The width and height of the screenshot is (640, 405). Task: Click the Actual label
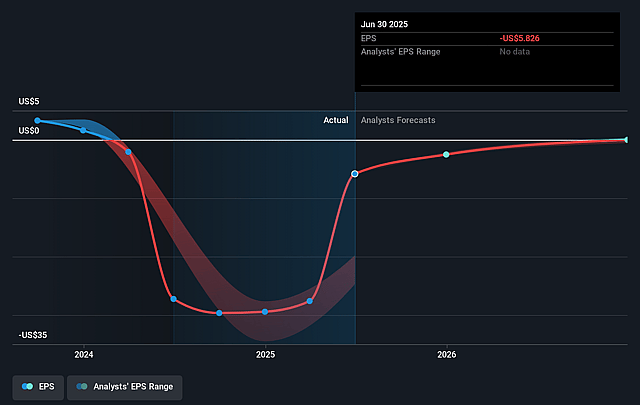pos(336,120)
